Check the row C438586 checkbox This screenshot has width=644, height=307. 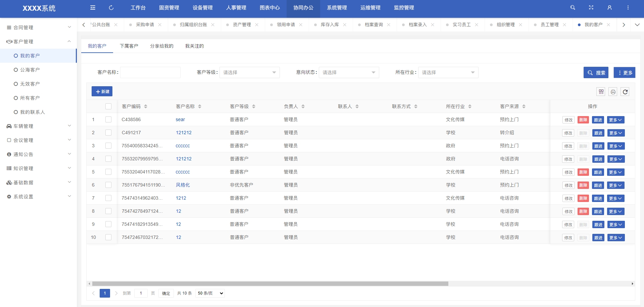click(x=108, y=119)
